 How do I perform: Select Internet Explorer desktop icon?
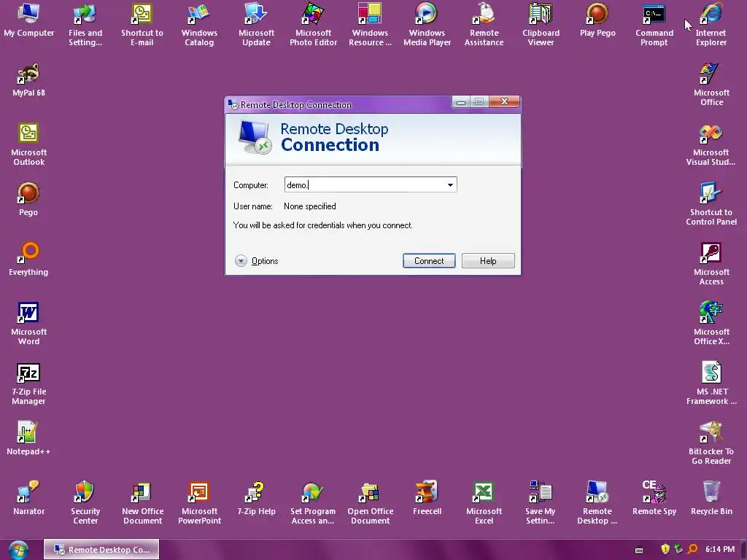coord(711,25)
